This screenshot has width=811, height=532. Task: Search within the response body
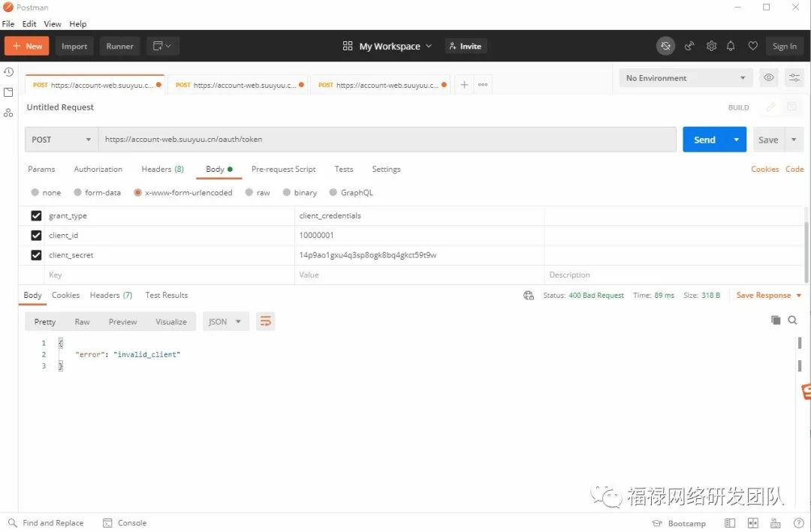click(x=792, y=320)
